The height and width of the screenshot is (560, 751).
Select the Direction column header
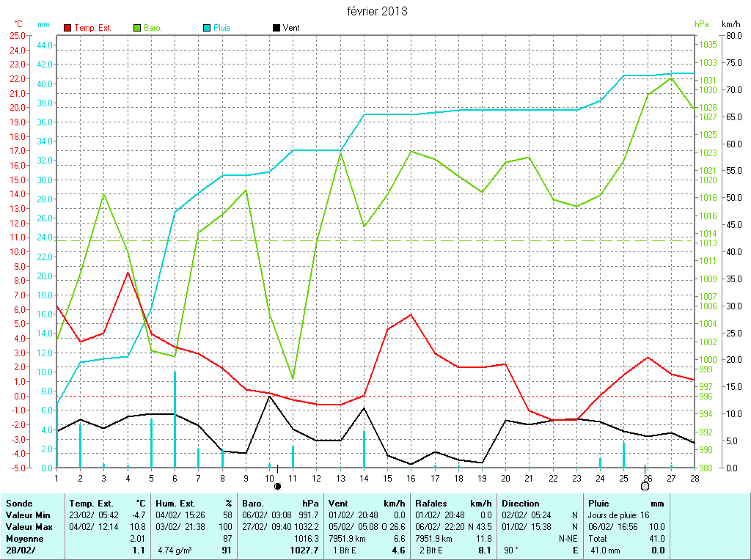521,504
